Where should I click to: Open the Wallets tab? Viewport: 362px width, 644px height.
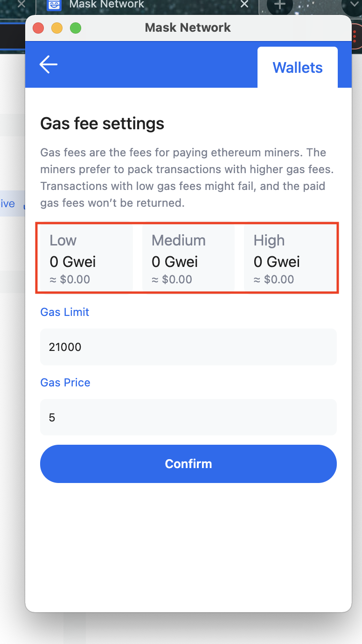(x=298, y=68)
